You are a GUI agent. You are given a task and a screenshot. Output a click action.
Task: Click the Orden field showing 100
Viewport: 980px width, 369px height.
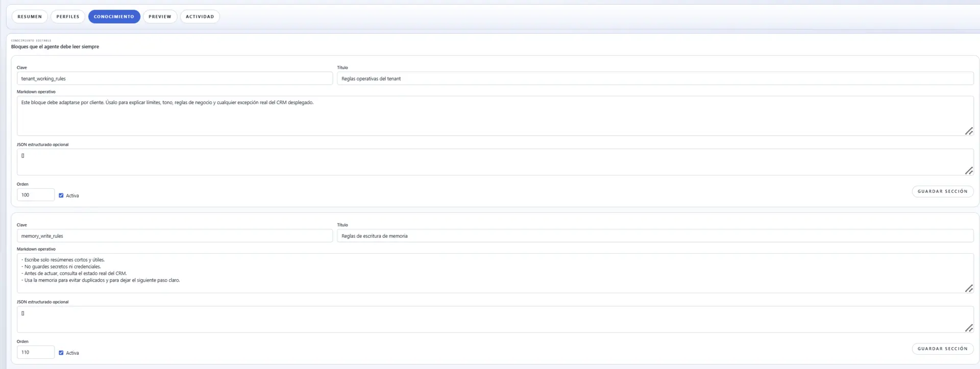click(36, 195)
